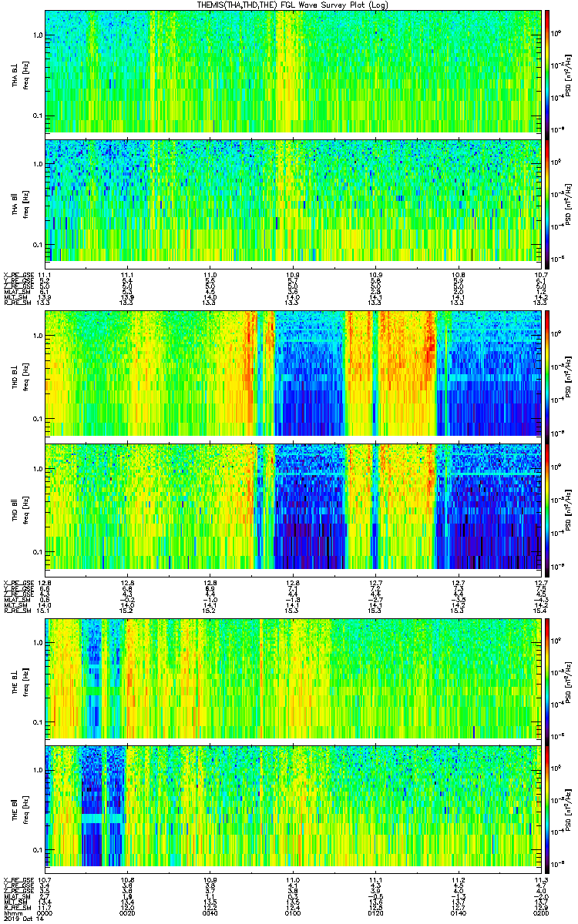Click the 0040 time tick label
578x924 pixels.
(x=210, y=912)
